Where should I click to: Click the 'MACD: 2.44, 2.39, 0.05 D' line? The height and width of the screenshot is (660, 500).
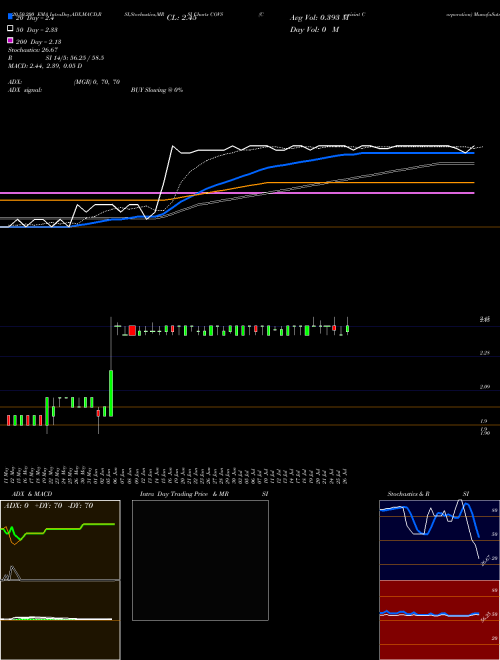click(x=45, y=66)
